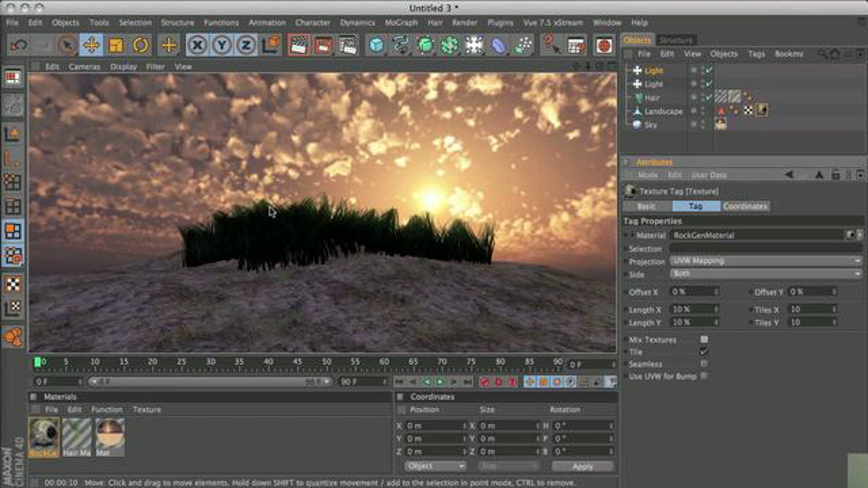
Task: Click the Render Active View clapperboard icon
Action: 299,46
